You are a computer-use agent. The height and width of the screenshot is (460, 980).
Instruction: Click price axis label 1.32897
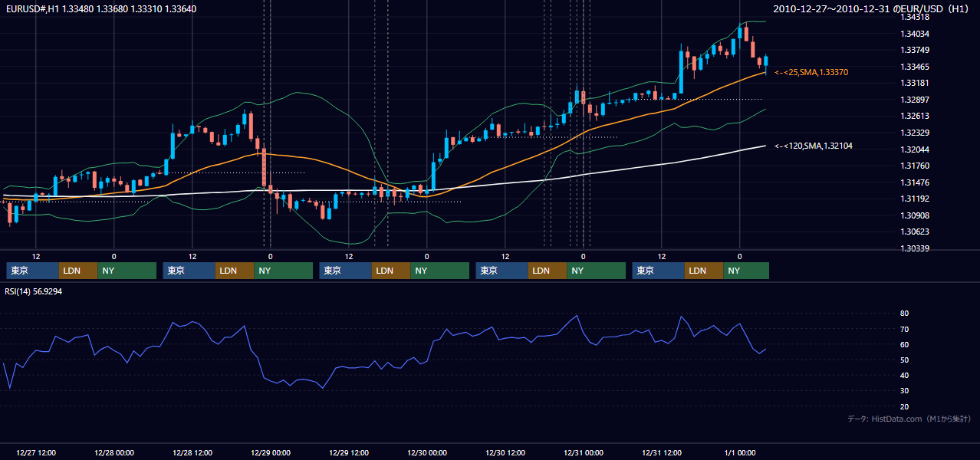point(914,100)
